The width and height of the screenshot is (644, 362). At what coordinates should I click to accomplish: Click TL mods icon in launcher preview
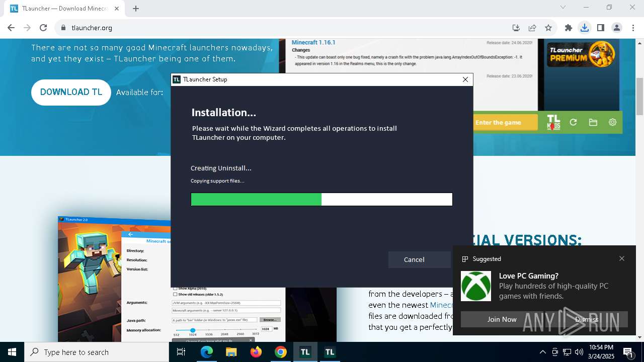point(553,122)
